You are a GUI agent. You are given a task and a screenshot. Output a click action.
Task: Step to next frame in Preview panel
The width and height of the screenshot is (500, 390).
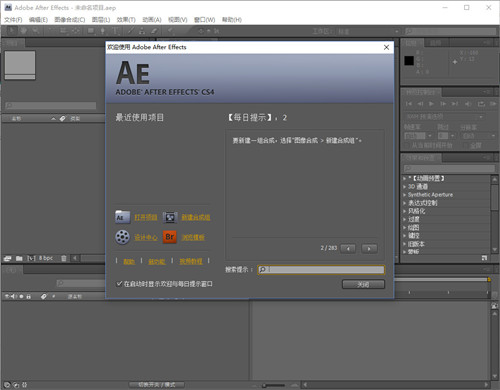click(443, 104)
